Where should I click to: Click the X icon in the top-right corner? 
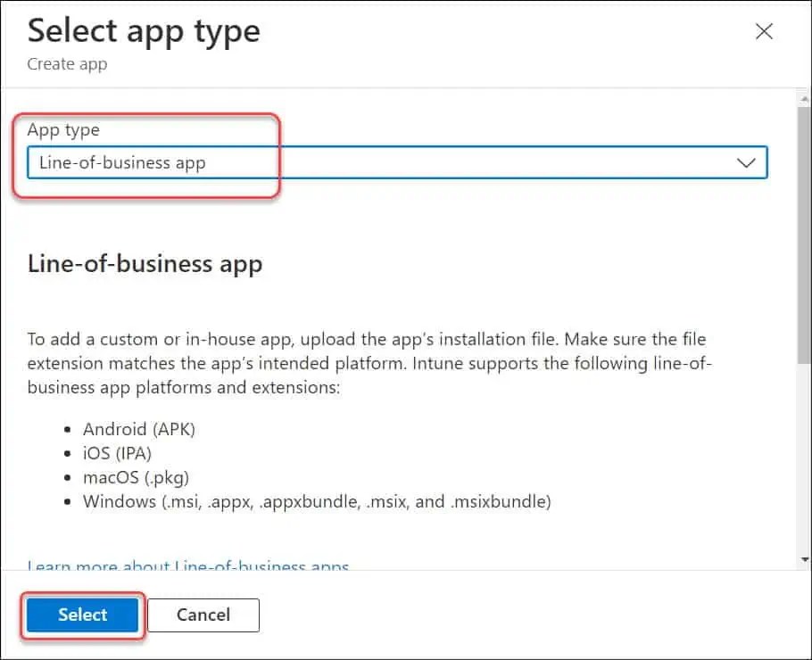click(764, 31)
